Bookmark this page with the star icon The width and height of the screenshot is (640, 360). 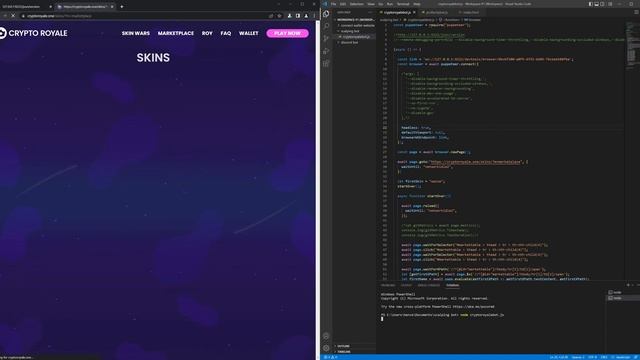coord(280,16)
